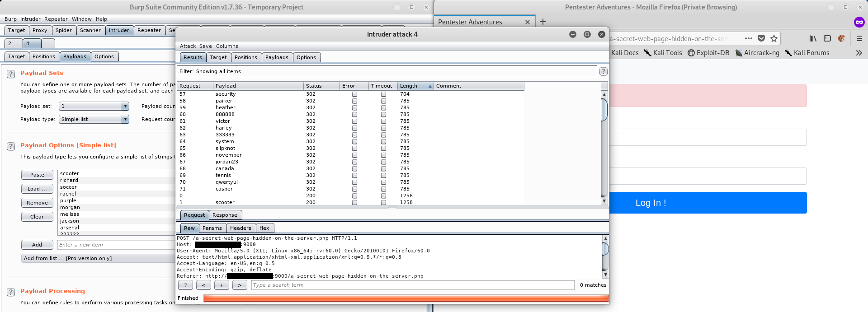Click the Filter showing all items bar
868x312 pixels.
(x=387, y=71)
